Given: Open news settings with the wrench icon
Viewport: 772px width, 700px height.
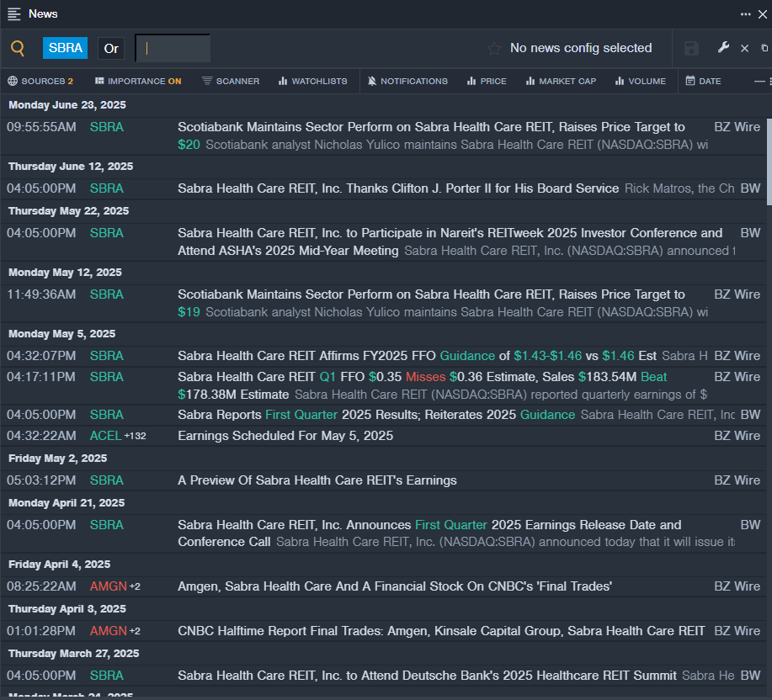Looking at the screenshot, I should coord(723,48).
